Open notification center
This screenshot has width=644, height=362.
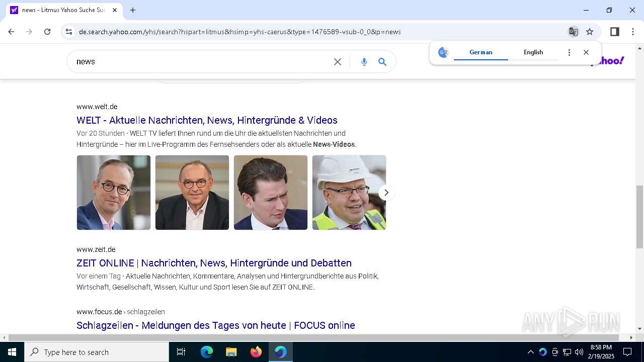pos(627,352)
